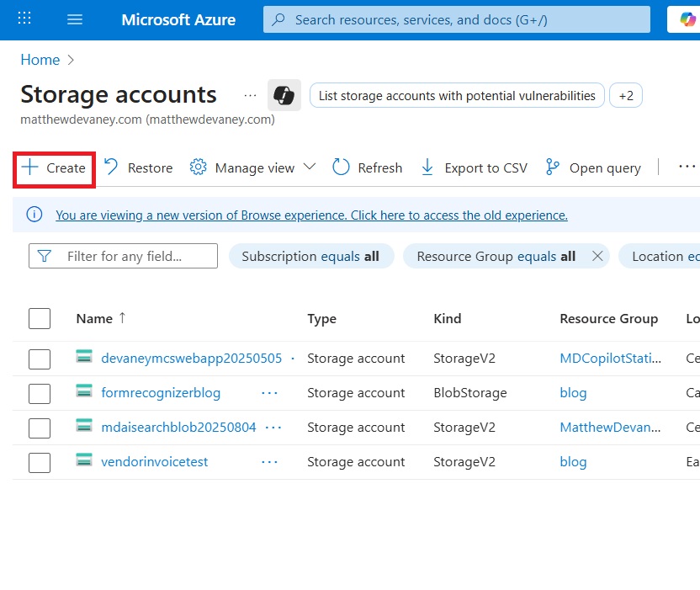
Task: Click the Refresh circular arrow icon
Action: click(x=341, y=167)
